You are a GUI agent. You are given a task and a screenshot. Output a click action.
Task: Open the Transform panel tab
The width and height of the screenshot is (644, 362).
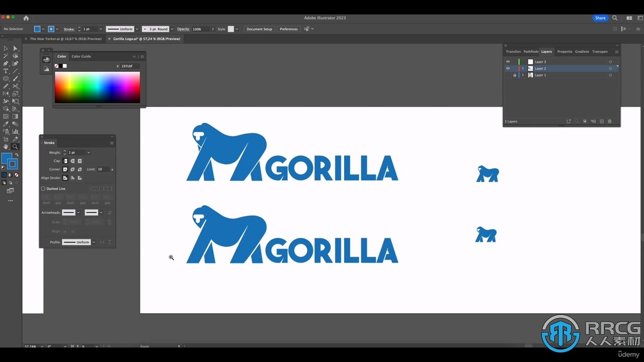click(513, 52)
